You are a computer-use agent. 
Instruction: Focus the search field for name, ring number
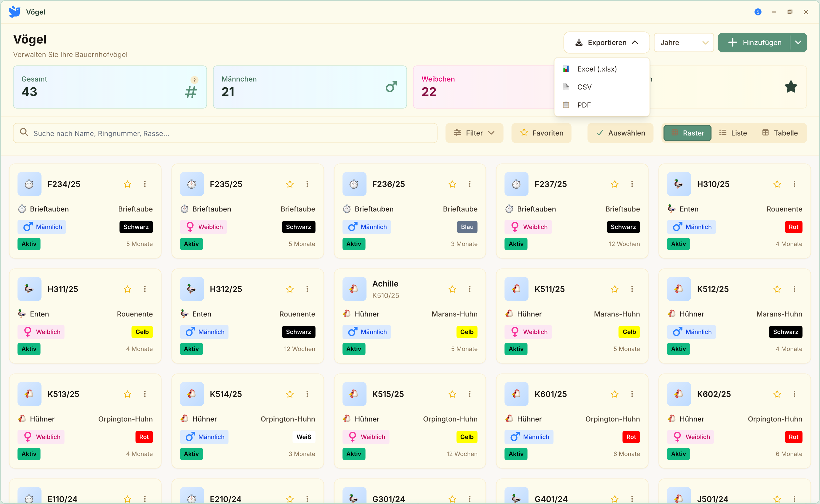point(225,133)
